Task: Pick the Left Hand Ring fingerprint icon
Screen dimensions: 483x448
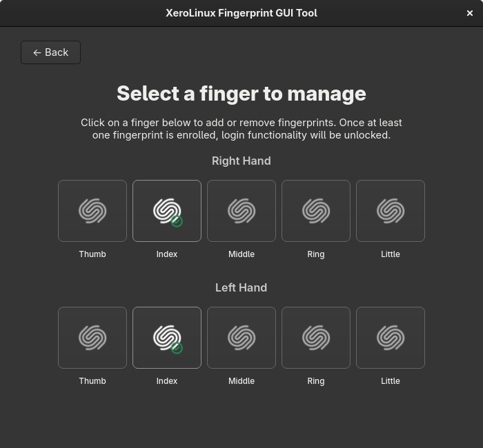Action: (316, 338)
